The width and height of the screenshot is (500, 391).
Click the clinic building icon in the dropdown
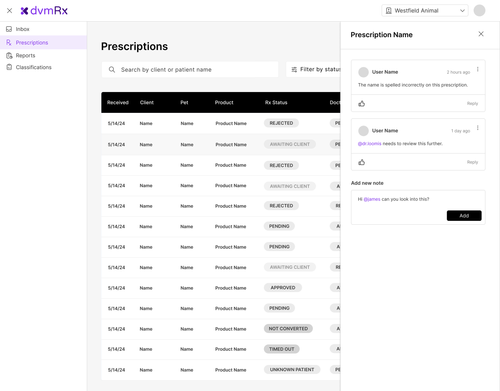point(388,11)
